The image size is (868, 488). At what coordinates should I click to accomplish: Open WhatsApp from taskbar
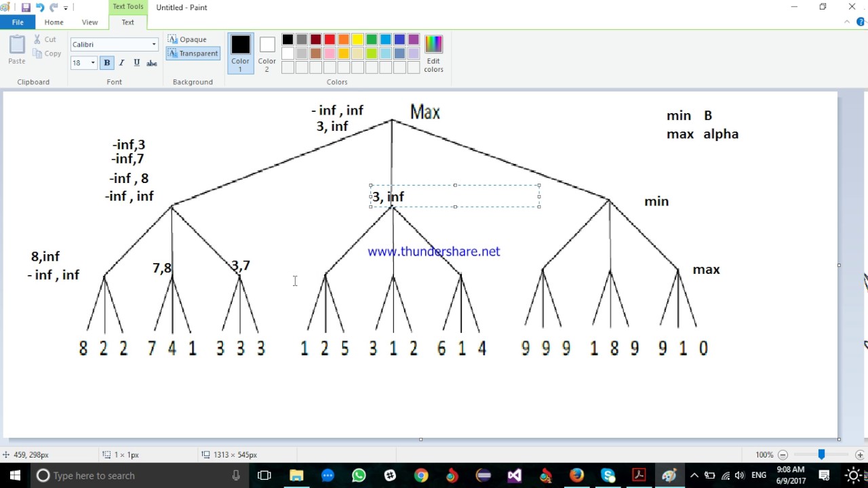point(359,475)
